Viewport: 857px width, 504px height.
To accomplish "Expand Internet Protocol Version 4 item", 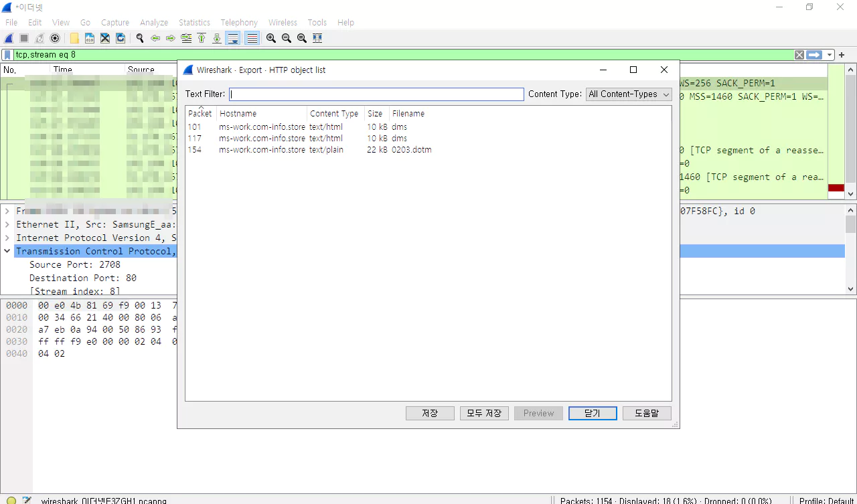I will click(x=7, y=238).
